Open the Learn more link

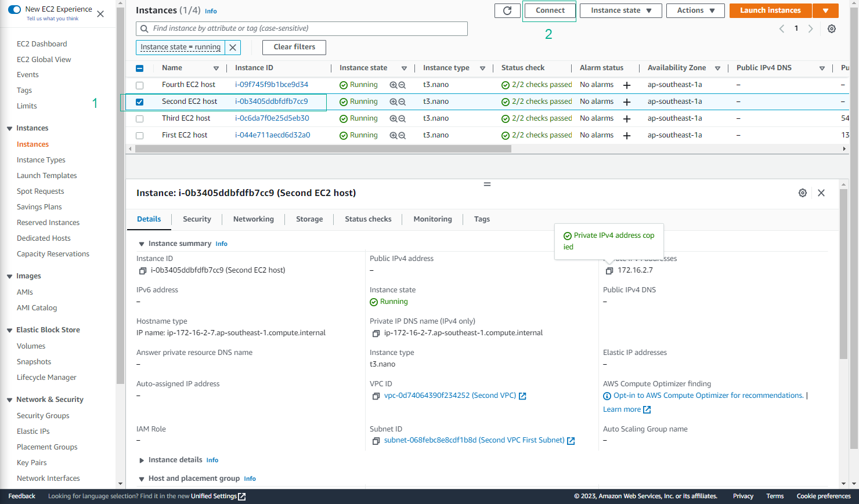(627, 409)
